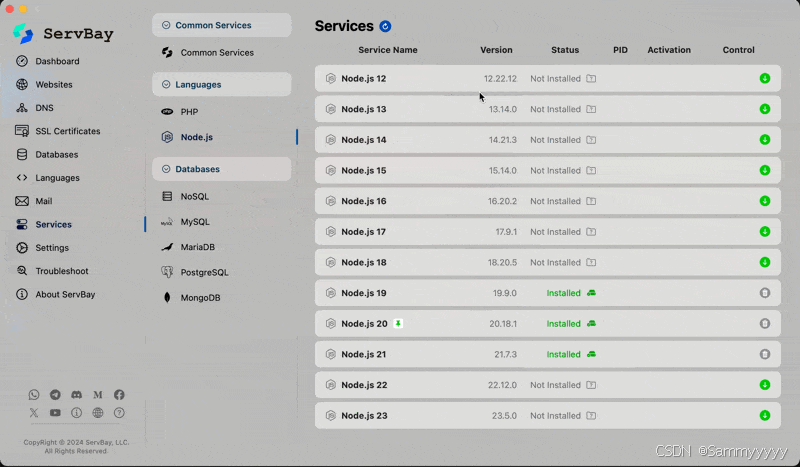Collapse the Common Services section header
This screenshot has height=467, width=800.
221,25
